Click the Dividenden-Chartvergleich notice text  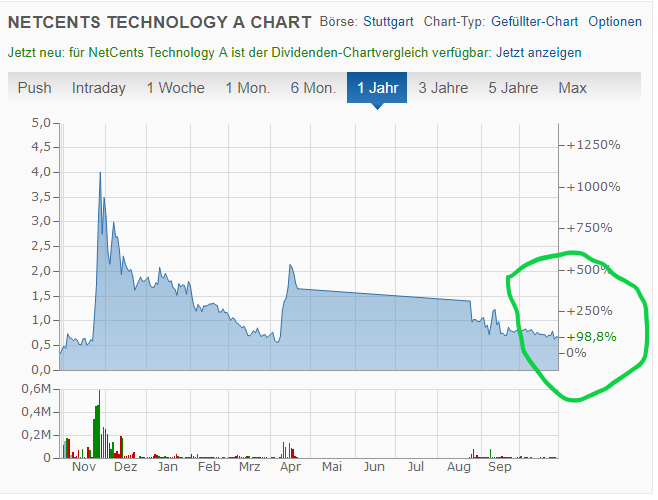click(249, 52)
